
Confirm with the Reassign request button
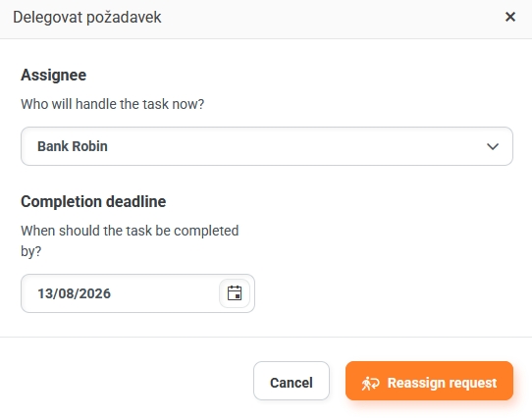pos(429,381)
